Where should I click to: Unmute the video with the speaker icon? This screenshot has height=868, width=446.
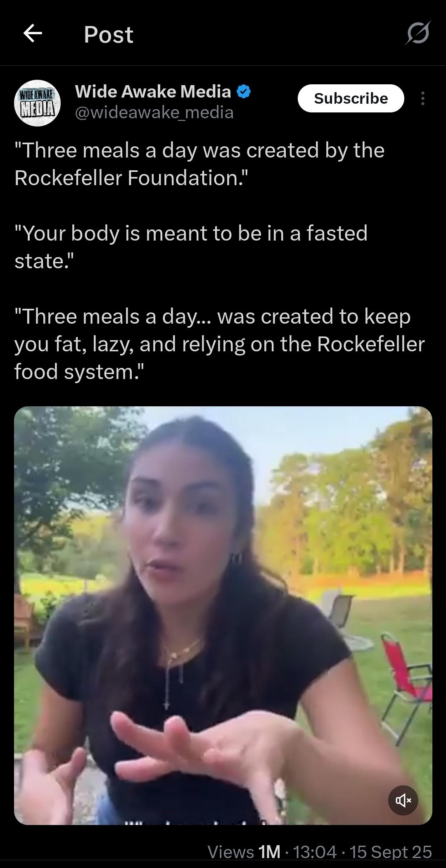pos(403,800)
